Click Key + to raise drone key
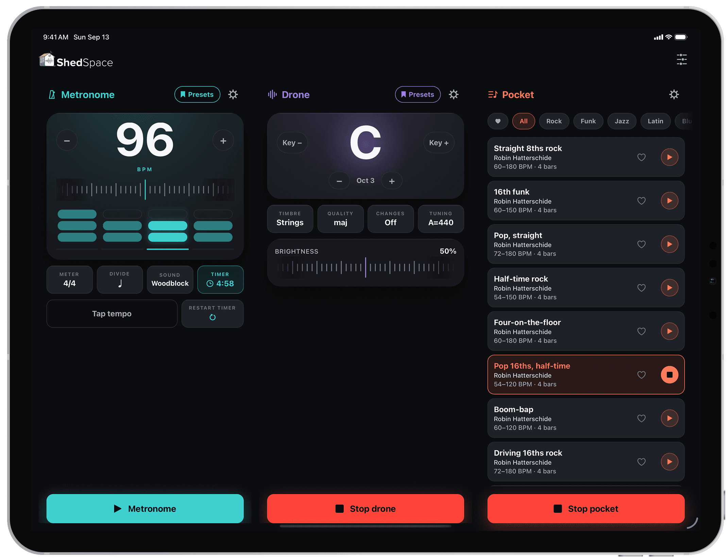This screenshot has height=560, width=728. click(439, 143)
